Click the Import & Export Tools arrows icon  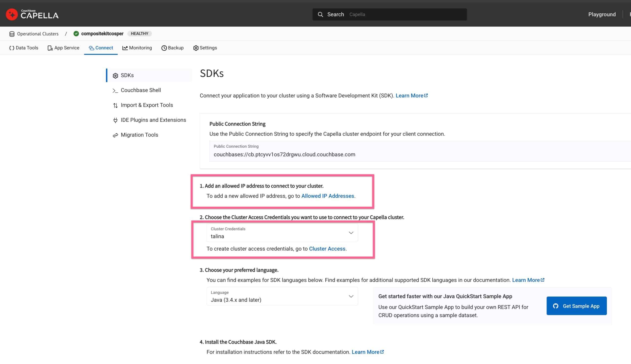click(x=115, y=105)
